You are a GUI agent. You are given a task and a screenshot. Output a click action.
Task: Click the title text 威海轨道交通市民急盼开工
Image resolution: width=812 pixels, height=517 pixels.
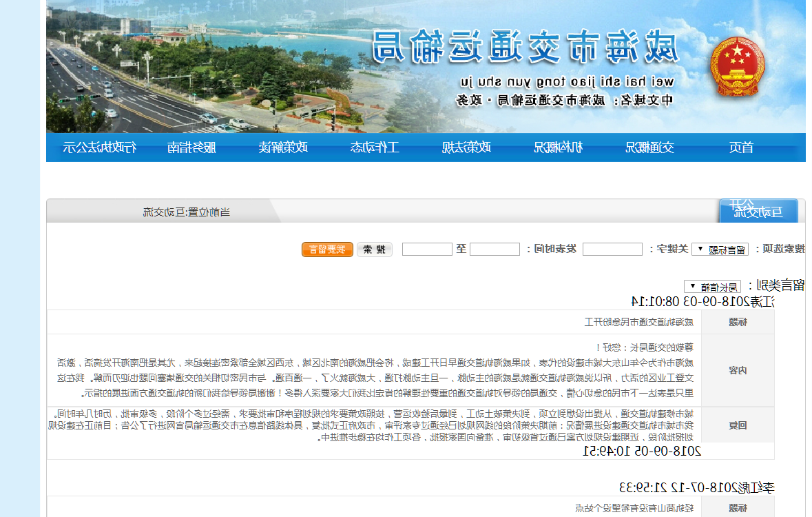pyautogui.click(x=638, y=322)
